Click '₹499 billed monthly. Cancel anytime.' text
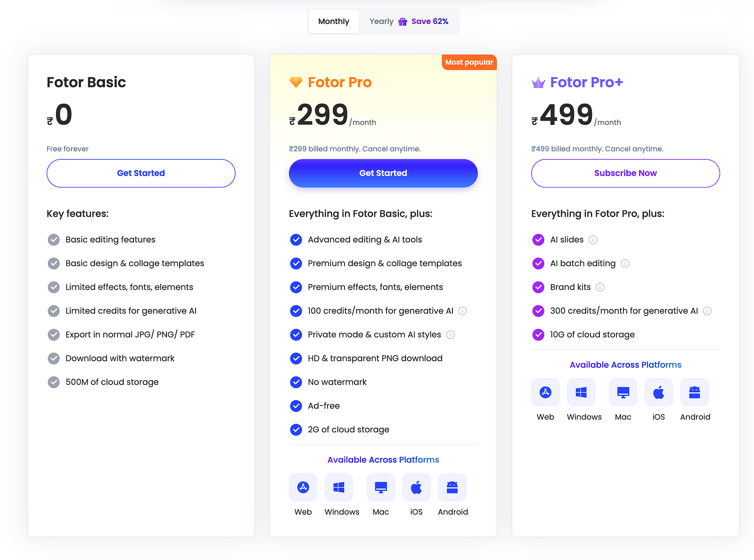 [x=598, y=149]
